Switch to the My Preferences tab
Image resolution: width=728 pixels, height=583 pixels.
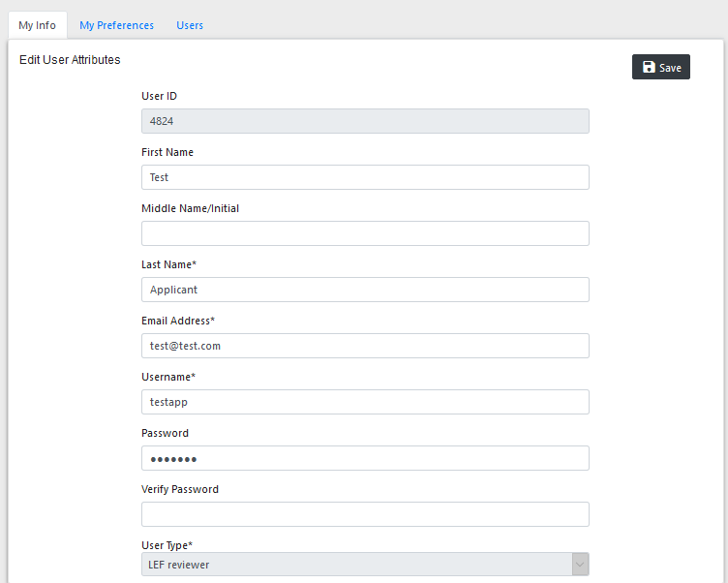[x=116, y=25]
